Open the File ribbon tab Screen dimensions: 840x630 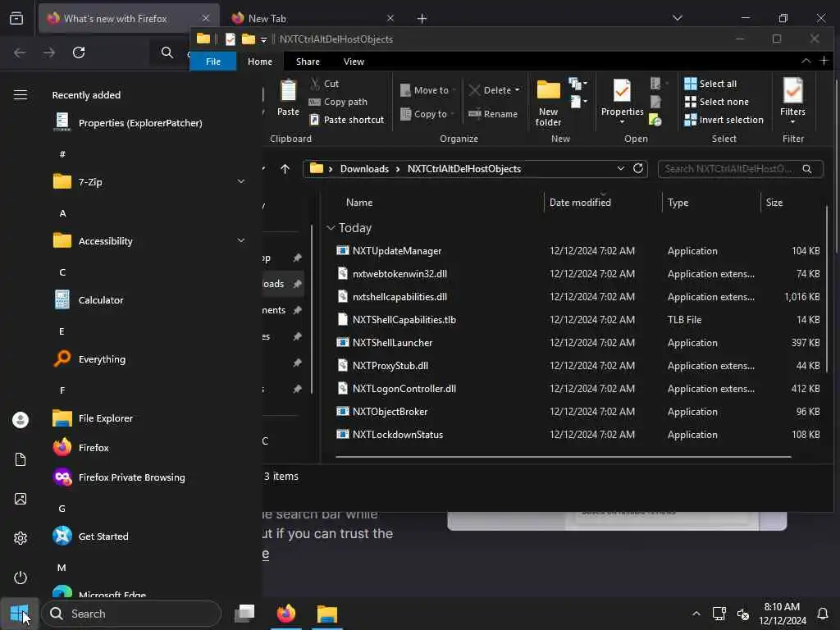coord(213,62)
